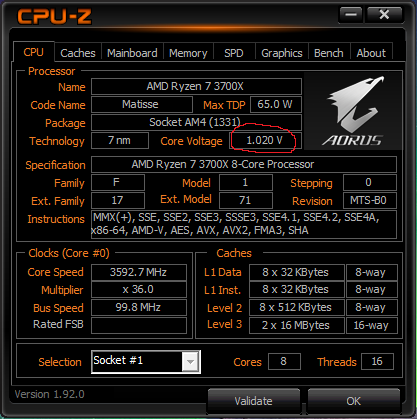Minimize the CPU-Z window
Viewport: 417px width, 420px height.
[351, 15]
